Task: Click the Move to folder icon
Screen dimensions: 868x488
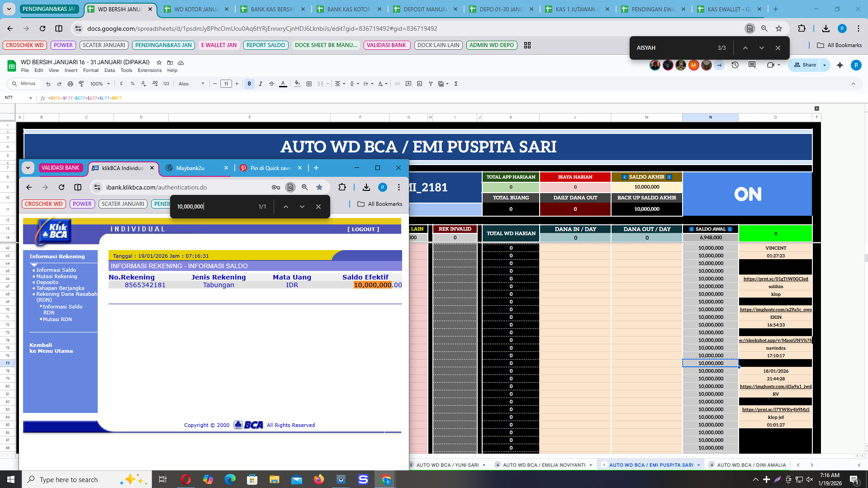Action: point(170,62)
